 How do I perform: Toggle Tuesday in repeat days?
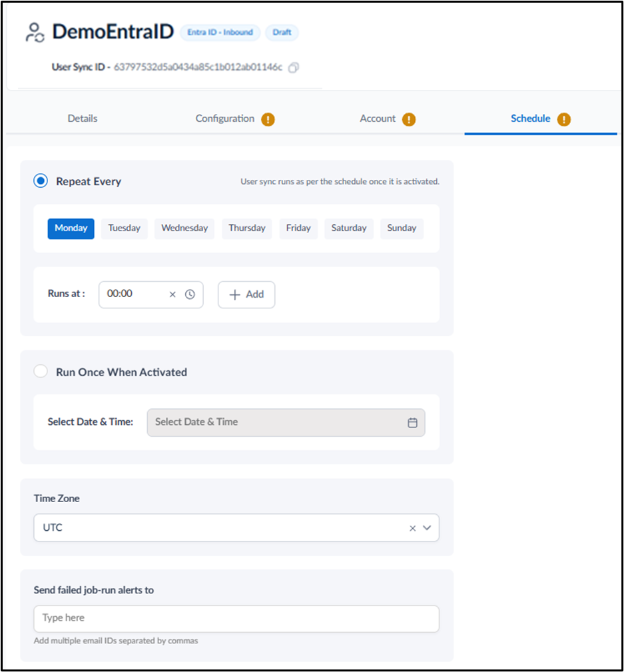coord(125,228)
